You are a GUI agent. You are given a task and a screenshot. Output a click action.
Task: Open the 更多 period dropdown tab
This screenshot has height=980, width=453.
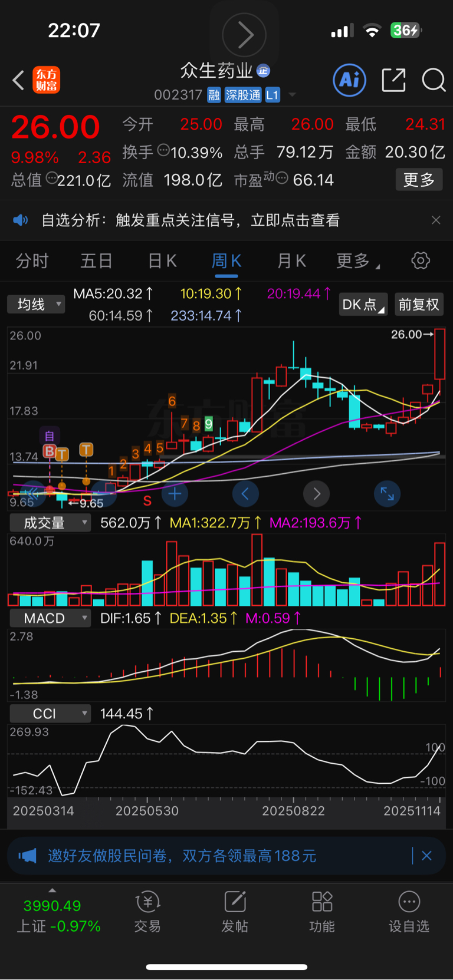[x=358, y=260]
